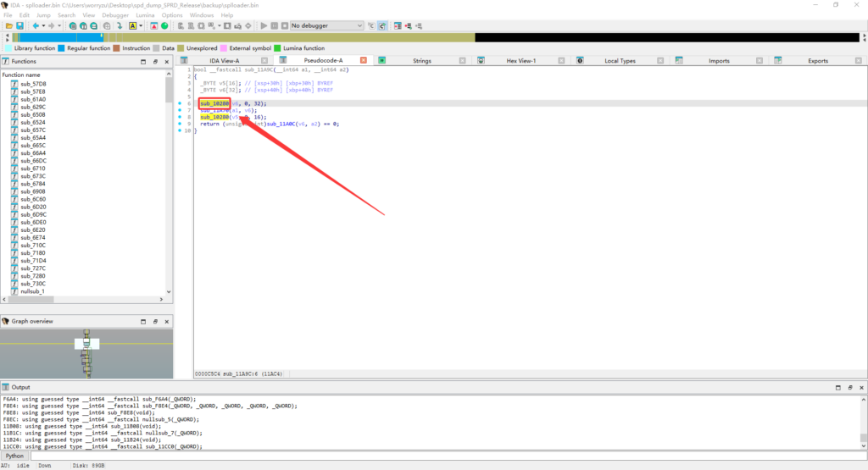
Task: Toggle breakpoint dot on line 9
Action: tap(180, 124)
